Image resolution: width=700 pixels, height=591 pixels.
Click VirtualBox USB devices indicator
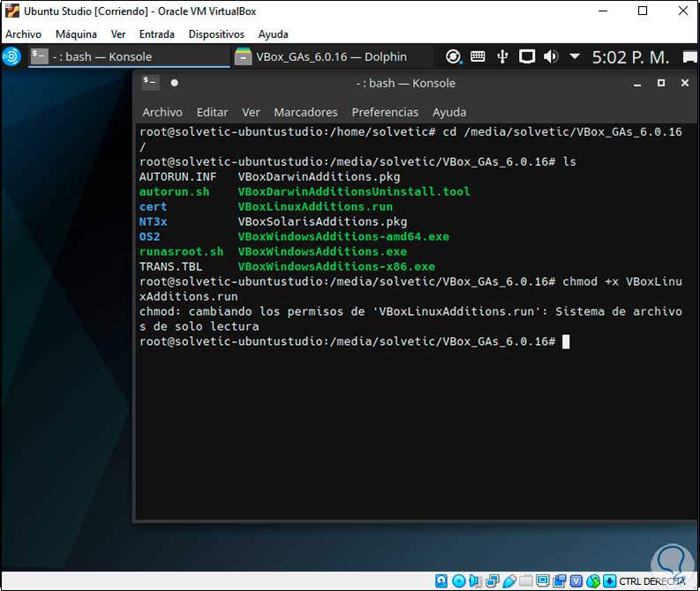click(509, 580)
